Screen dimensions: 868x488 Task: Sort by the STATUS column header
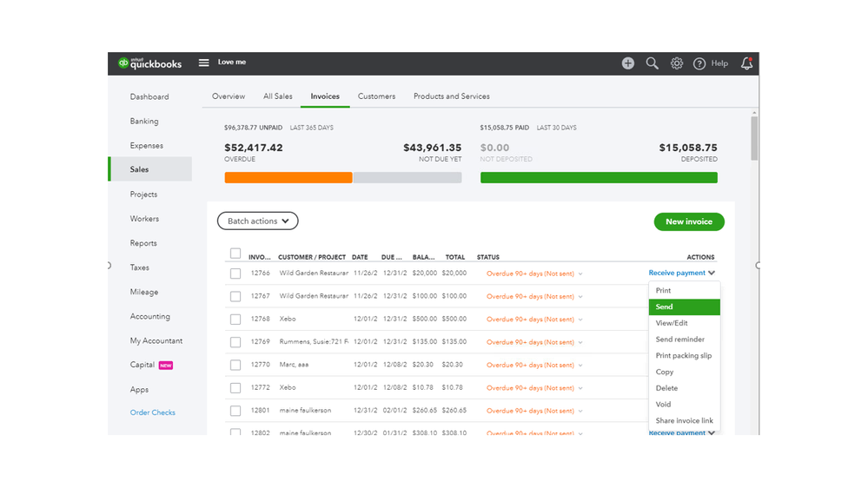point(487,257)
